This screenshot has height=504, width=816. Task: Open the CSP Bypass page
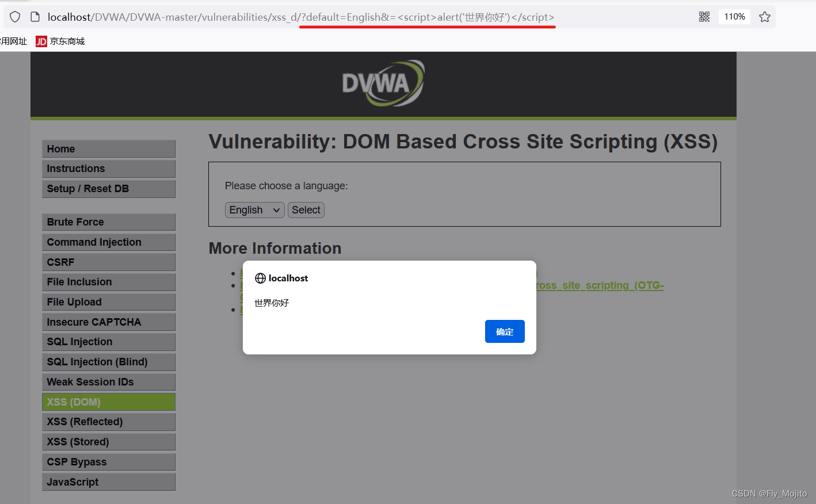(x=108, y=461)
